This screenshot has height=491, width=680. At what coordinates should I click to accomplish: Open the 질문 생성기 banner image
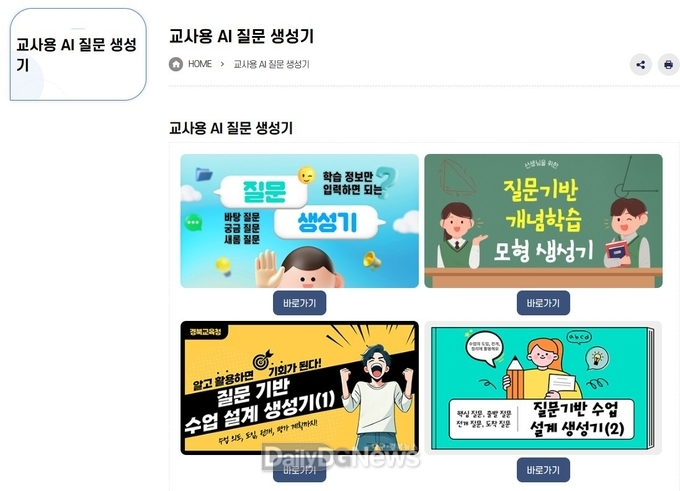[300, 221]
